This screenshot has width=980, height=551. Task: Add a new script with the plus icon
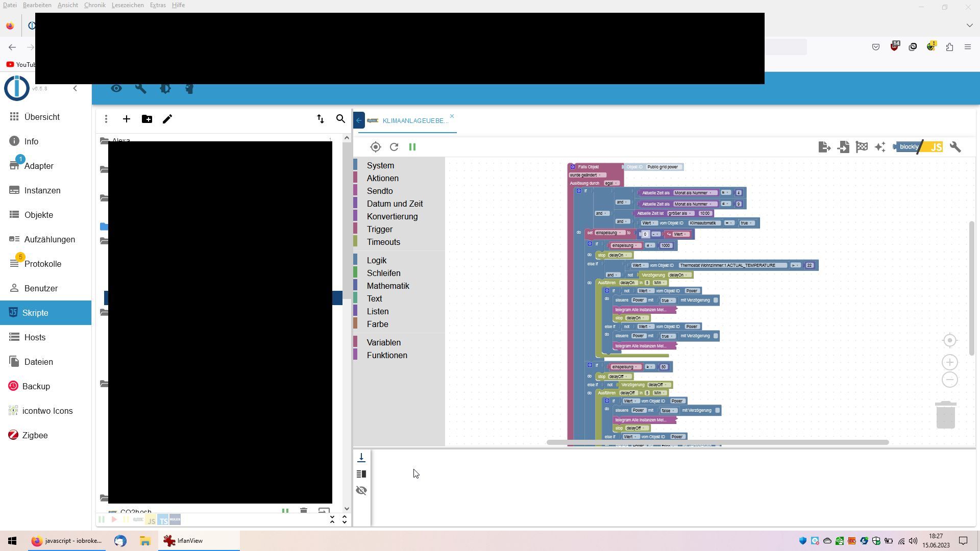(127, 119)
